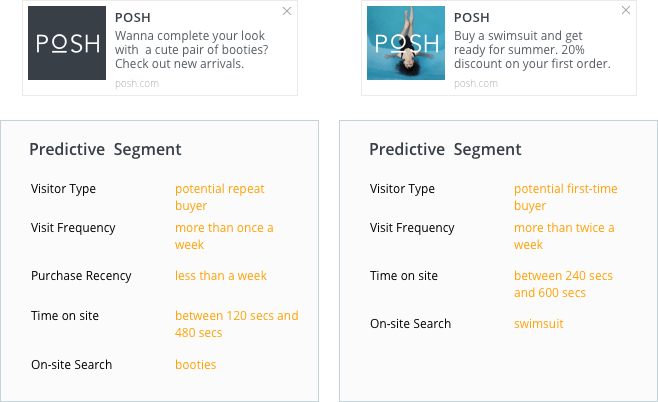Open the posh.com link under the booties ad
The height and width of the screenshot is (402, 658).
tap(136, 83)
